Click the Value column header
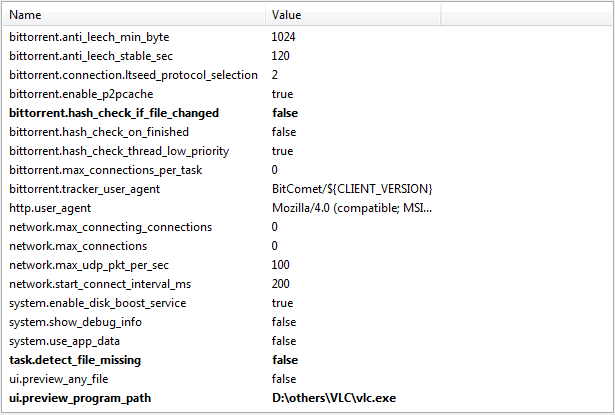 coord(286,15)
